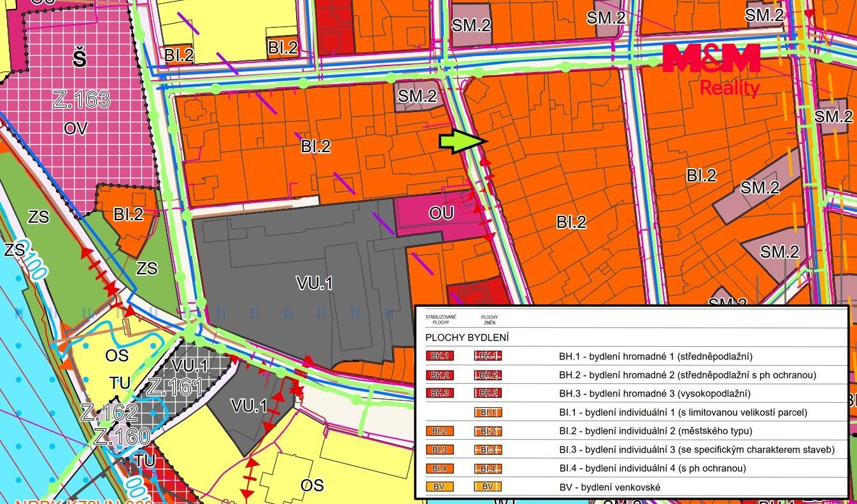The width and height of the screenshot is (857, 504).
Task: Select the BH.1 stabilized legend swatch
Action: [439, 356]
